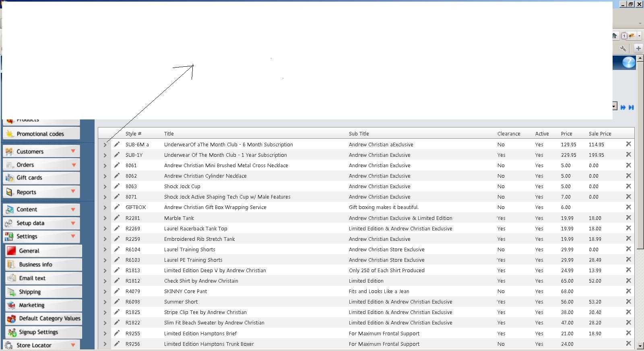Click the plus new tab button

(x=638, y=49)
